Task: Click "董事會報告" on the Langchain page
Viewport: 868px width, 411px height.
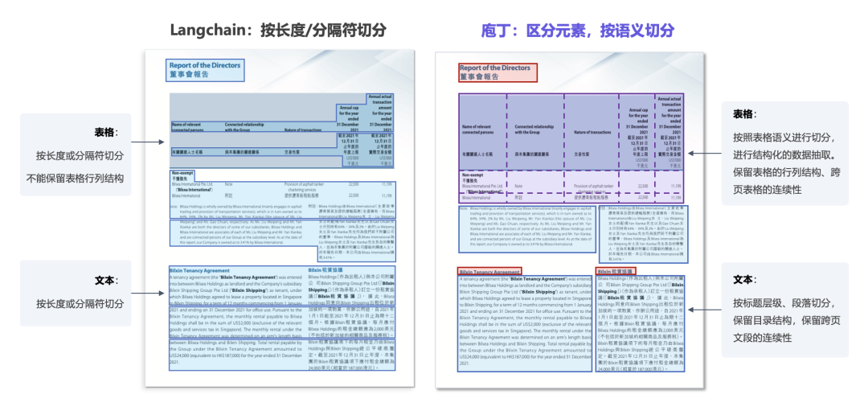Action: coord(189,74)
